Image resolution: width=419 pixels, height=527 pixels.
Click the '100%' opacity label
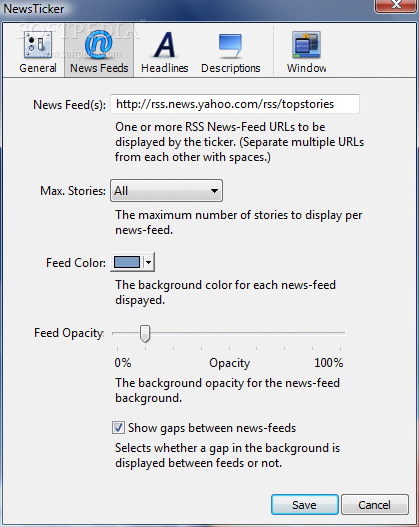point(328,363)
